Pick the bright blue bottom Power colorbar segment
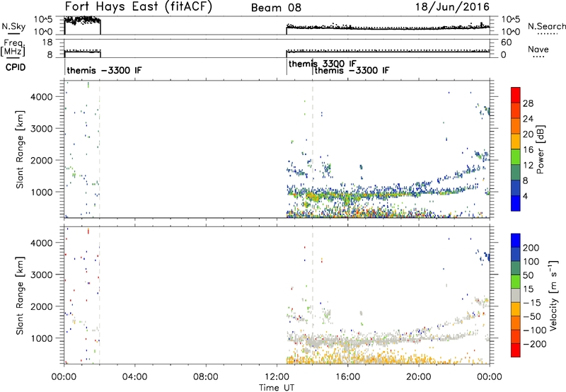 (x=516, y=204)
